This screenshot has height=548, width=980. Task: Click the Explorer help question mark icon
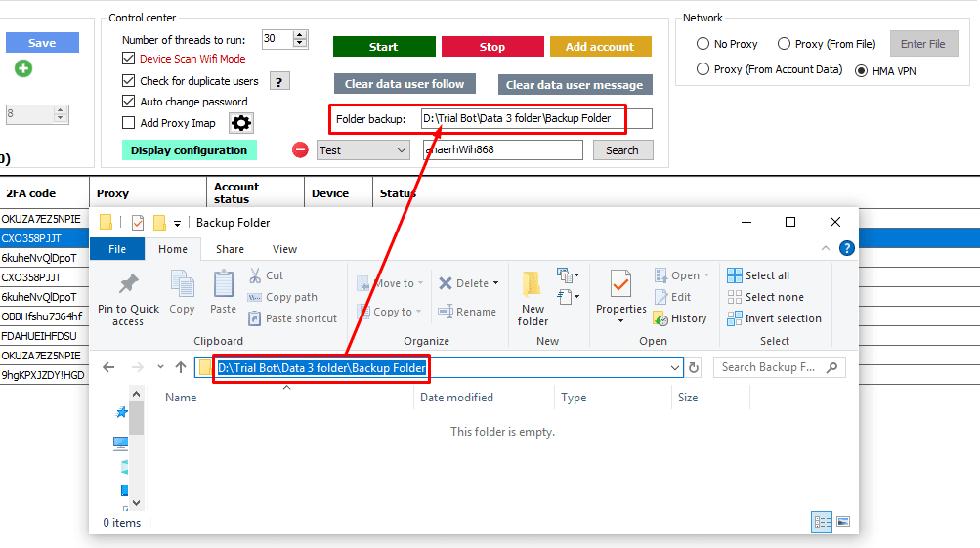click(x=846, y=248)
